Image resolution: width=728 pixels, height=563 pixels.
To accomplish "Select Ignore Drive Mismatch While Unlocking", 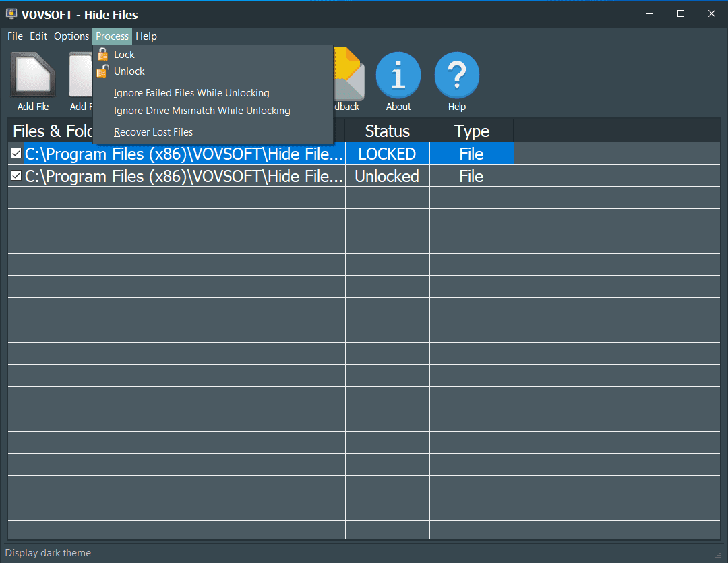I will [213, 111].
